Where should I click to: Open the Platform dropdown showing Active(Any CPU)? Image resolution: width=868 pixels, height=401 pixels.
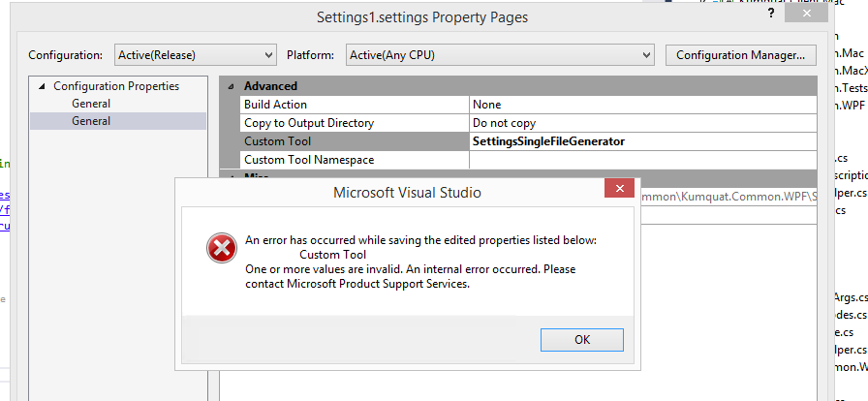[x=500, y=55]
